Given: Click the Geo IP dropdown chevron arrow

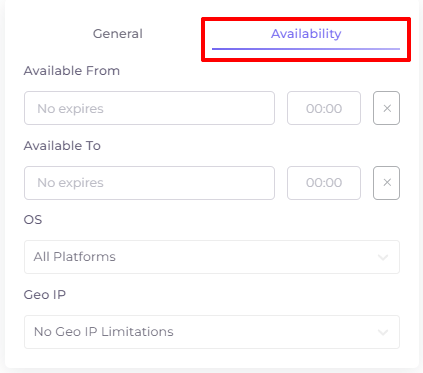Looking at the screenshot, I should (383, 332).
